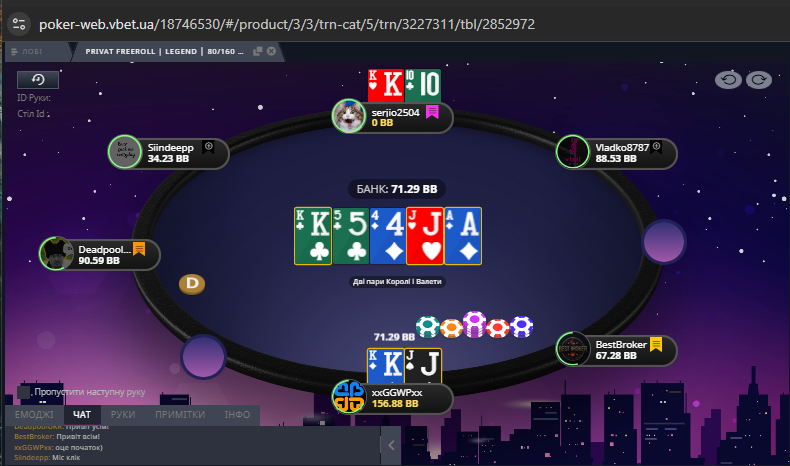Click Vladko8787's black note tag icon
Image resolution: width=790 pixels, height=466 pixels.
pos(655,147)
